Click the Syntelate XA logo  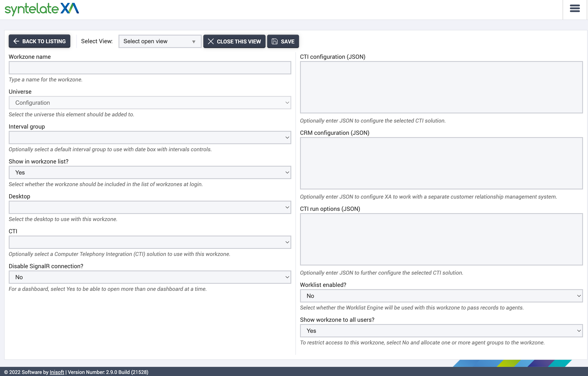(42, 9)
